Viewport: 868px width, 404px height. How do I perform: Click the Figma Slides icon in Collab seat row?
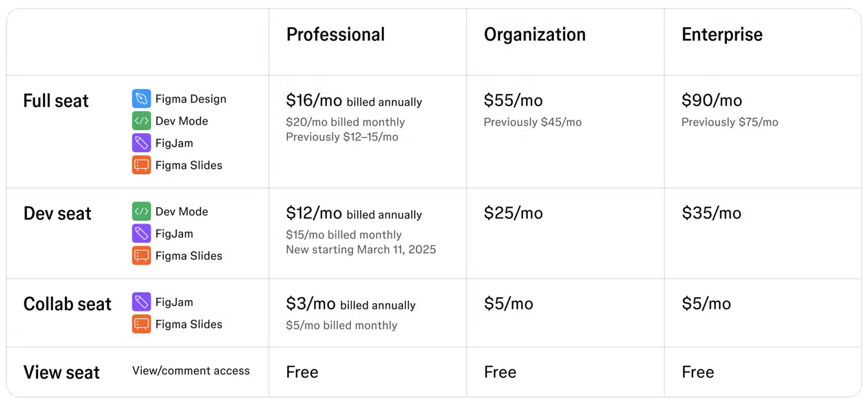click(141, 324)
